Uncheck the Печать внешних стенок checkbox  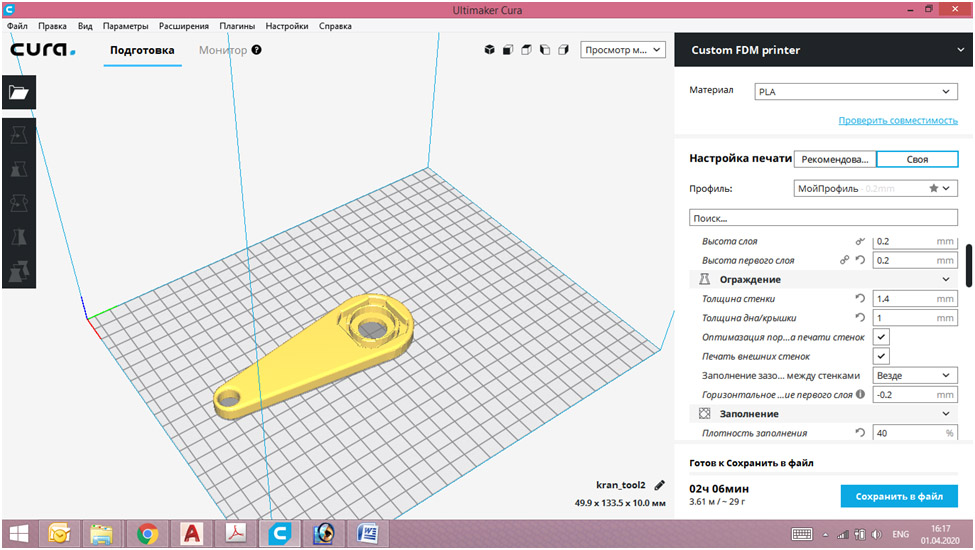[x=882, y=356]
